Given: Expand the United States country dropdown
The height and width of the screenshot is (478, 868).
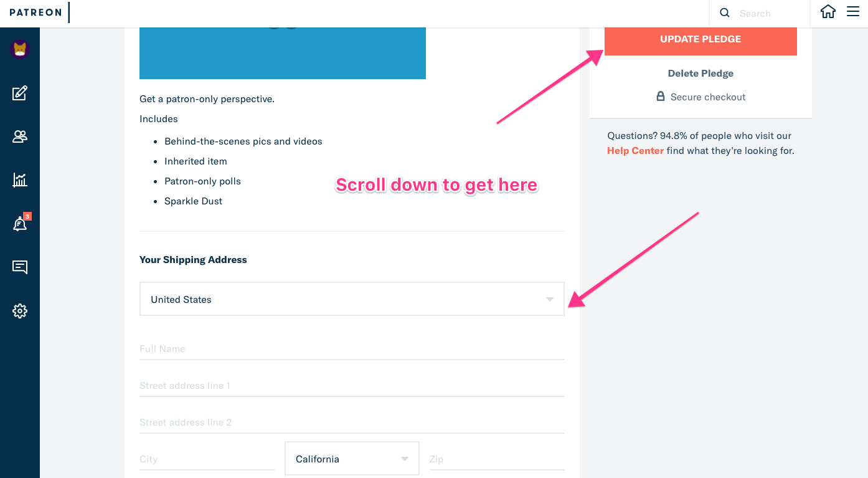Looking at the screenshot, I should [352, 299].
